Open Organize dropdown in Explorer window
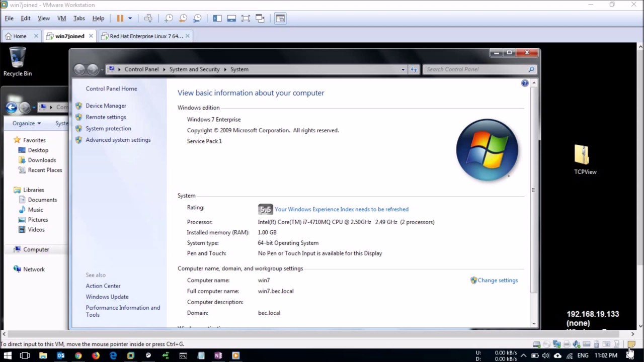 coord(27,123)
